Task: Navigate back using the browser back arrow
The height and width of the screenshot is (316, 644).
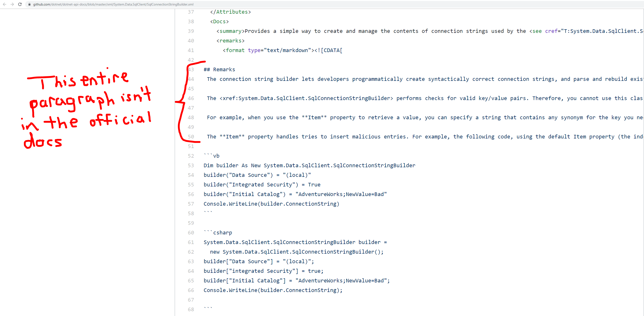Action: tap(5, 4)
